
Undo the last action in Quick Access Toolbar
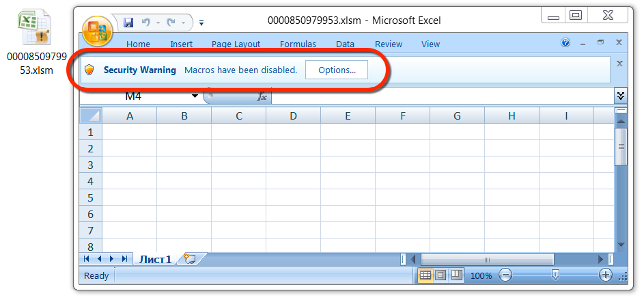tap(145, 22)
